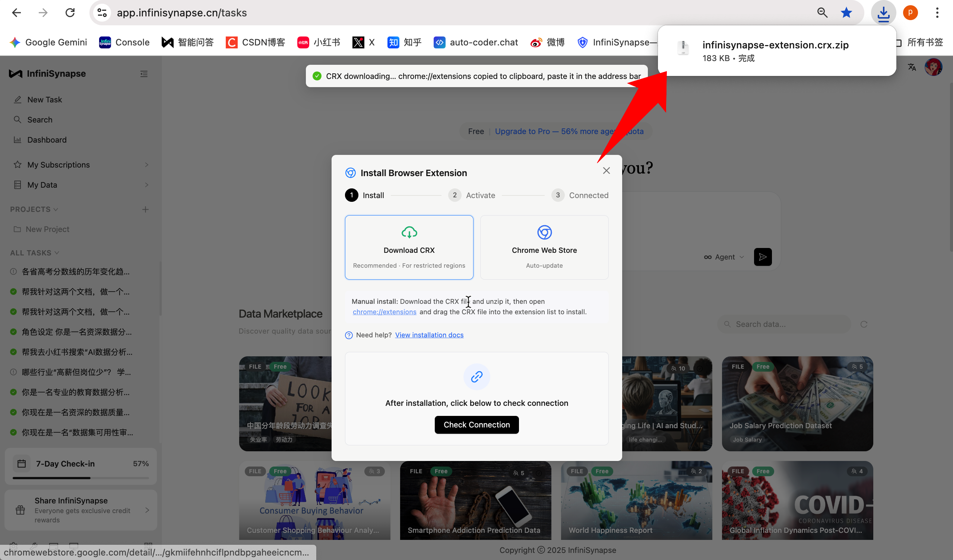This screenshot has height=560, width=953.
Task: Go back with the browser back arrow
Action: click(16, 13)
